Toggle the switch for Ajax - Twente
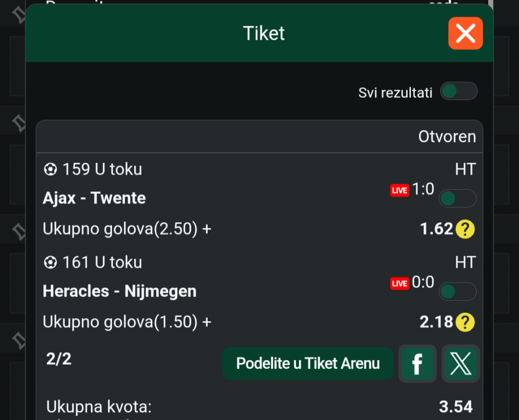This screenshot has height=420, width=519. (x=458, y=198)
